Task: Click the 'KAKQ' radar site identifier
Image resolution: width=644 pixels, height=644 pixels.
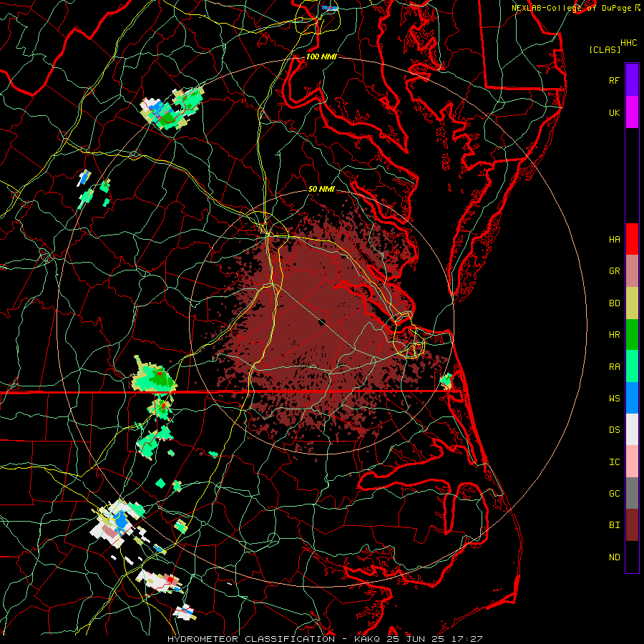Action: tap(367, 639)
